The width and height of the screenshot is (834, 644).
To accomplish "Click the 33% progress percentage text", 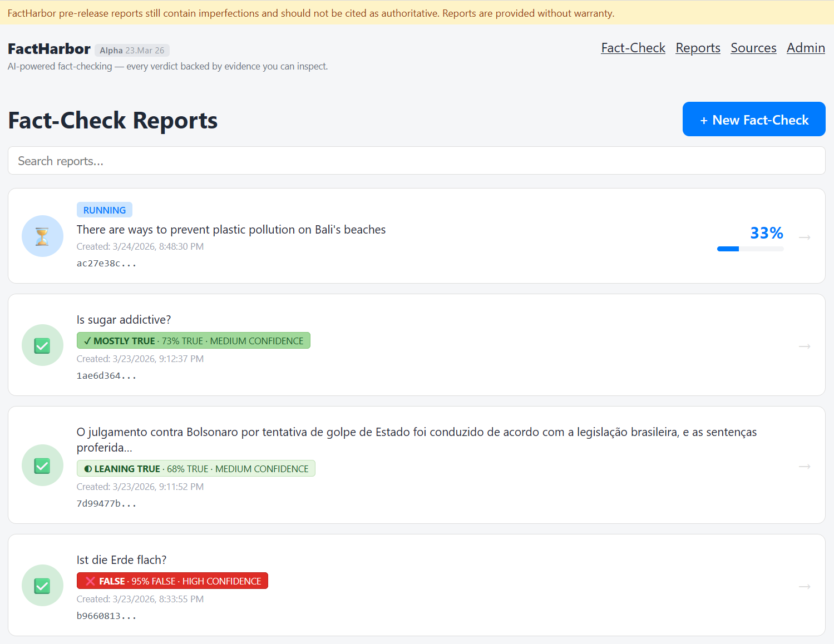I will click(x=767, y=233).
